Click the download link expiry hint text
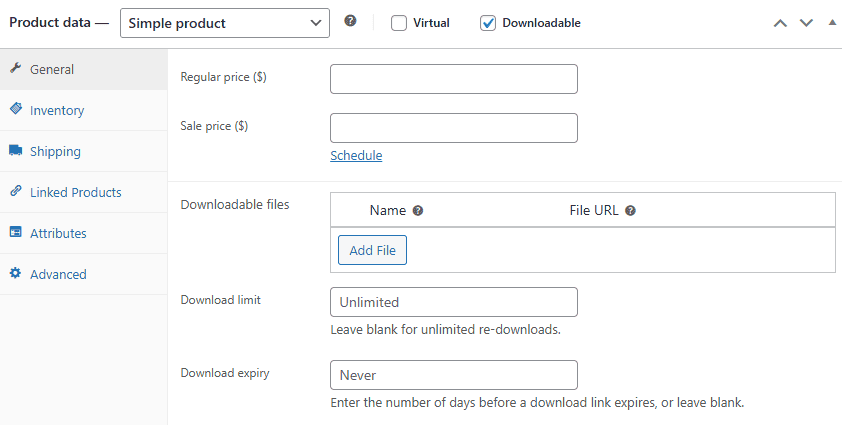 coord(537,402)
